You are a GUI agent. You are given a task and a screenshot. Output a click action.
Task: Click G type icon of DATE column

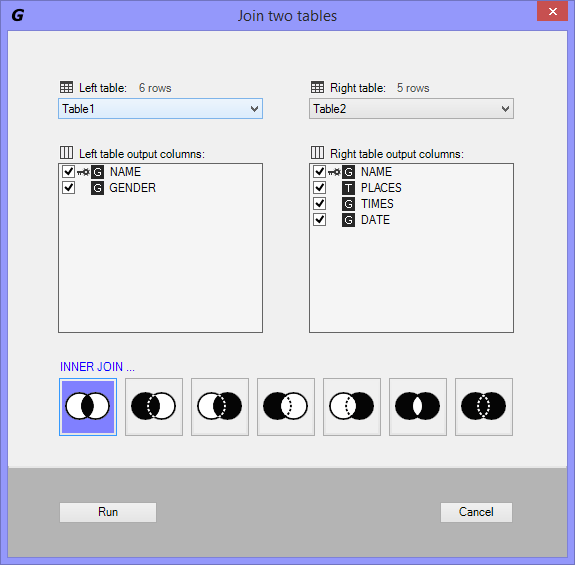click(x=348, y=220)
